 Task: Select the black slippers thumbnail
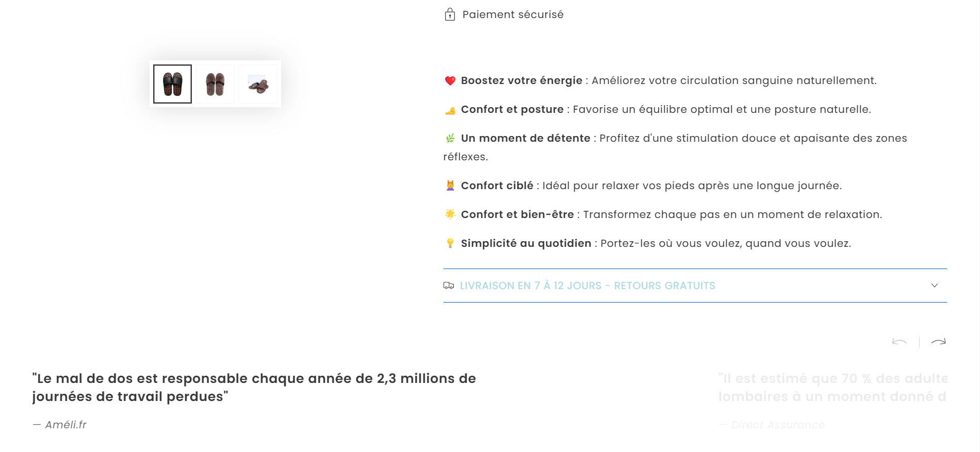[172, 84]
